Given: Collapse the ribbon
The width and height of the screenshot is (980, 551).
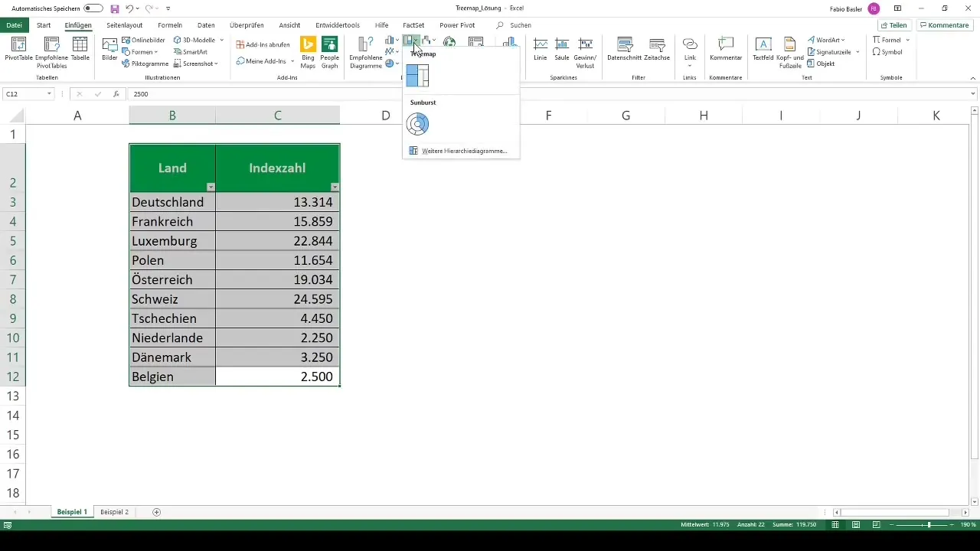Looking at the screenshot, I should click(x=972, y=78).
